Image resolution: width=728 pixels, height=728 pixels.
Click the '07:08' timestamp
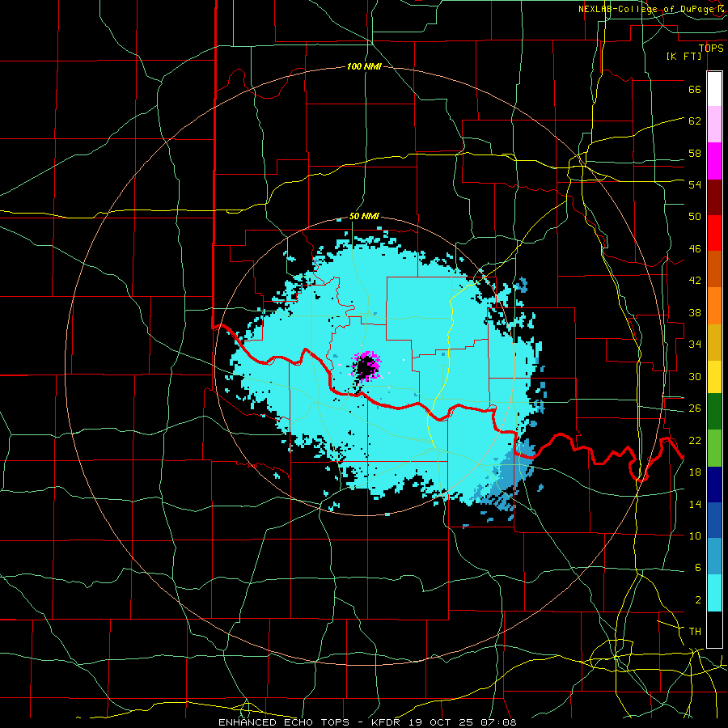coord(498,722)
